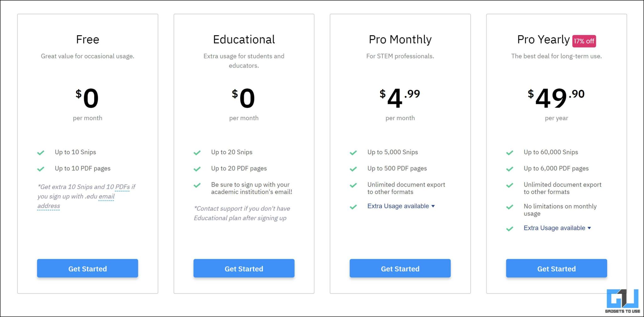Click 'Get Started' under the Educational plan

pyautogui.click(x=244, y=268)
